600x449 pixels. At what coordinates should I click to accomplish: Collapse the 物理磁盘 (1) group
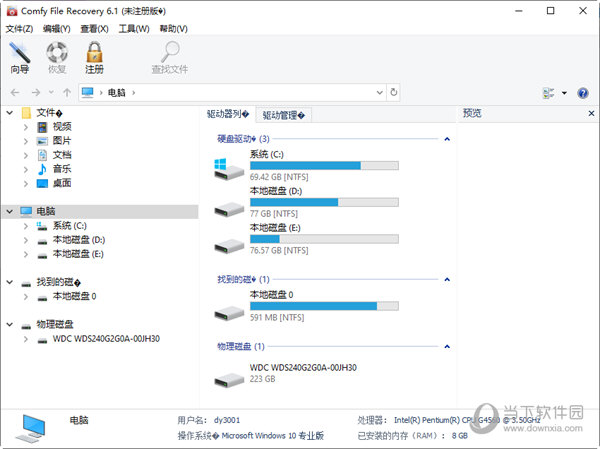pos(447,346)
